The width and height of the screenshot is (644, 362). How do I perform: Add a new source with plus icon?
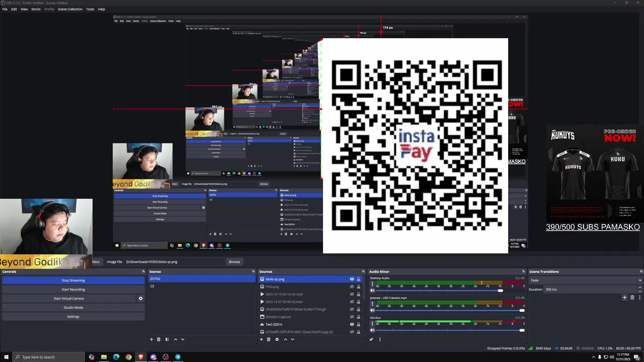coord(261,339)
